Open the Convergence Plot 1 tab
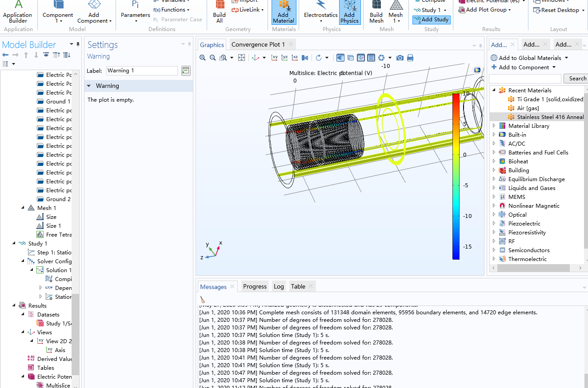 pos(258,44)
